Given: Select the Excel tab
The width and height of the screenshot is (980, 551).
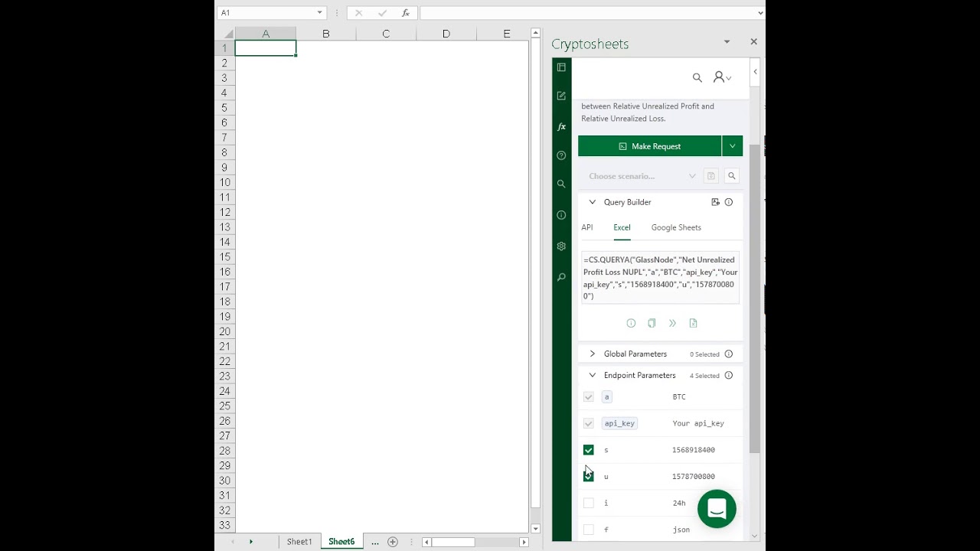Looking at the screenshot, I should (622, 227).
